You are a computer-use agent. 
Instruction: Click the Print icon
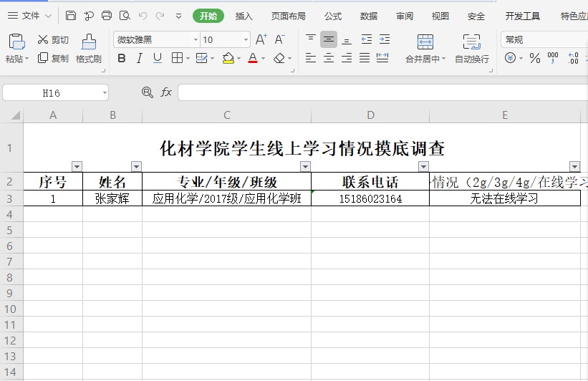(x=107, y=16)
